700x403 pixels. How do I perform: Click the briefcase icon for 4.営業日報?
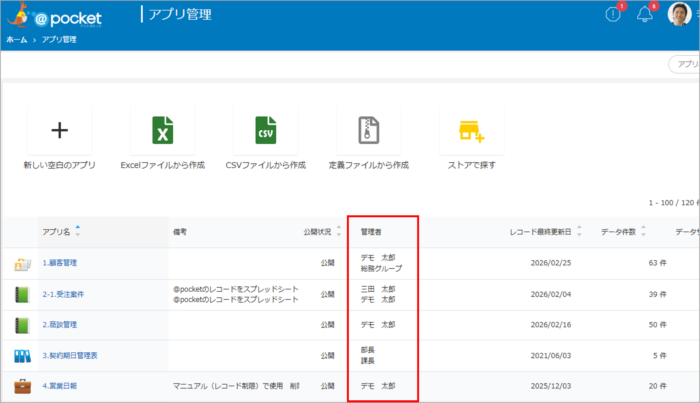(22, 385)
